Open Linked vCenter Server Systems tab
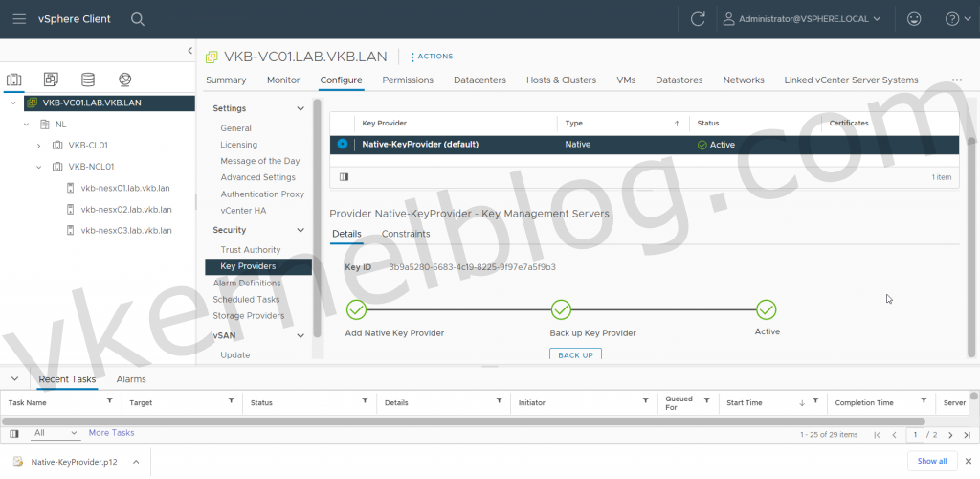Screen dimensions: 980x479 pyautogui.click(x=851, y=80)
